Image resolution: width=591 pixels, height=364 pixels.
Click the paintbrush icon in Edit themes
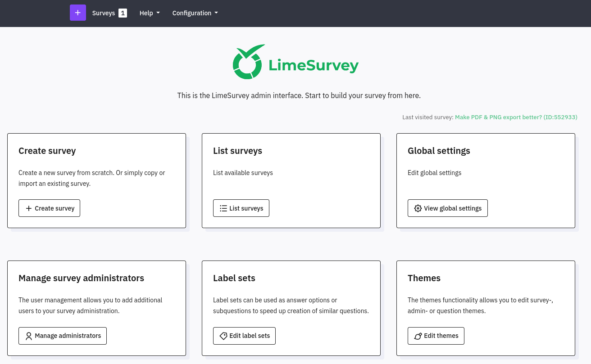coord(418,336)
